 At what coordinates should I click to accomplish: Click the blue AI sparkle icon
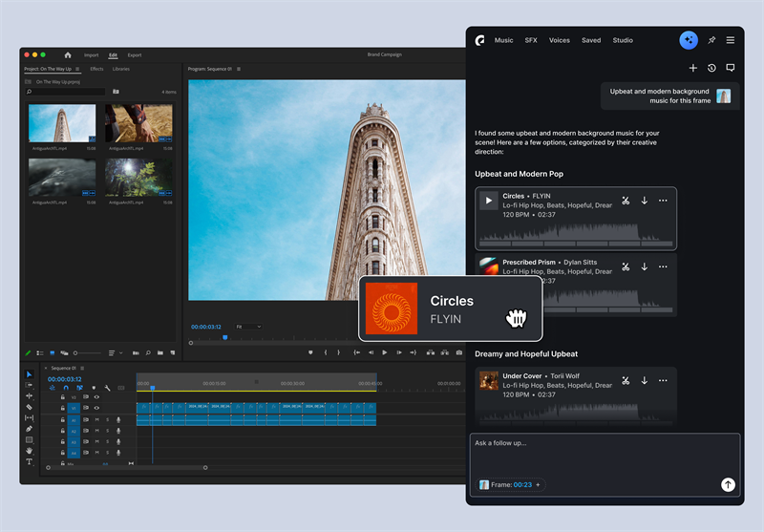(689, 40)
